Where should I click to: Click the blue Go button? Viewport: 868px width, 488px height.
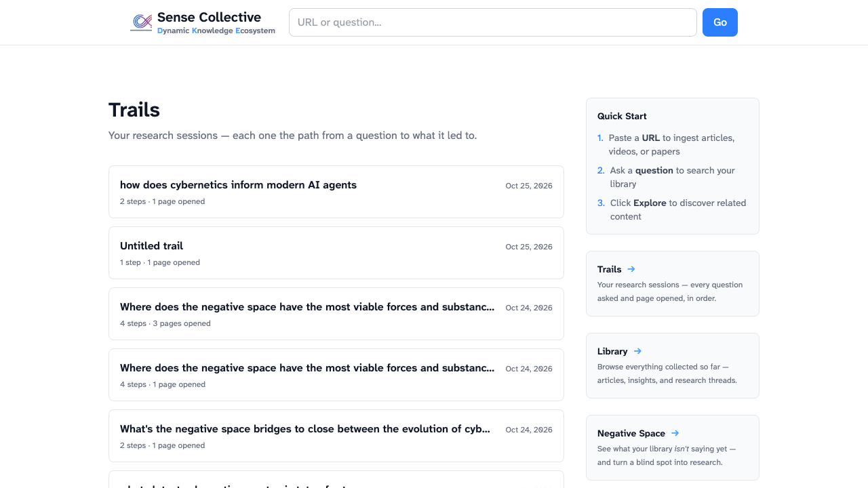[720, 22]
